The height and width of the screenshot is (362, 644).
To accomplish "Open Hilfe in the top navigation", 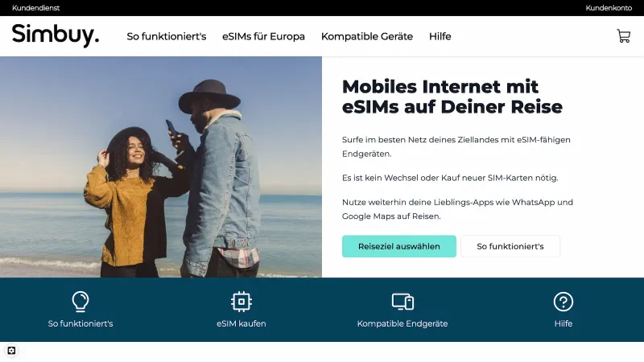I will pyautogui.click(x=440, y=36).
